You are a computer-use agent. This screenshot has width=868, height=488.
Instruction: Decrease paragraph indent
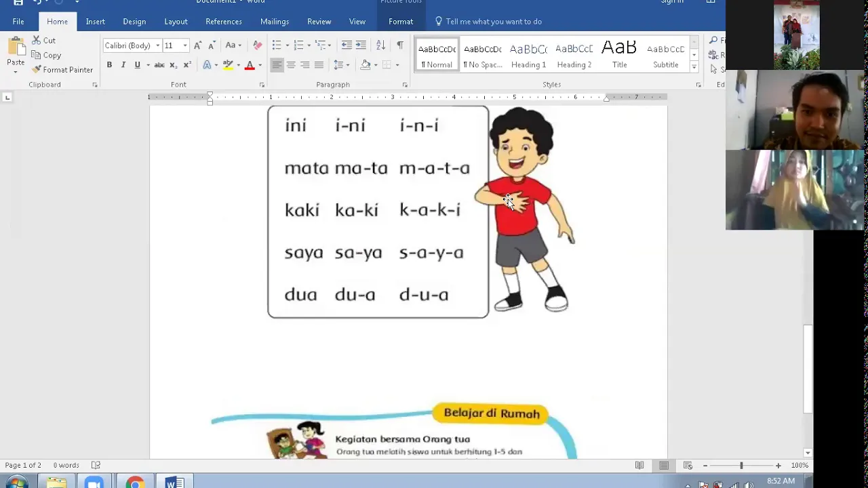tap(347, 45)
